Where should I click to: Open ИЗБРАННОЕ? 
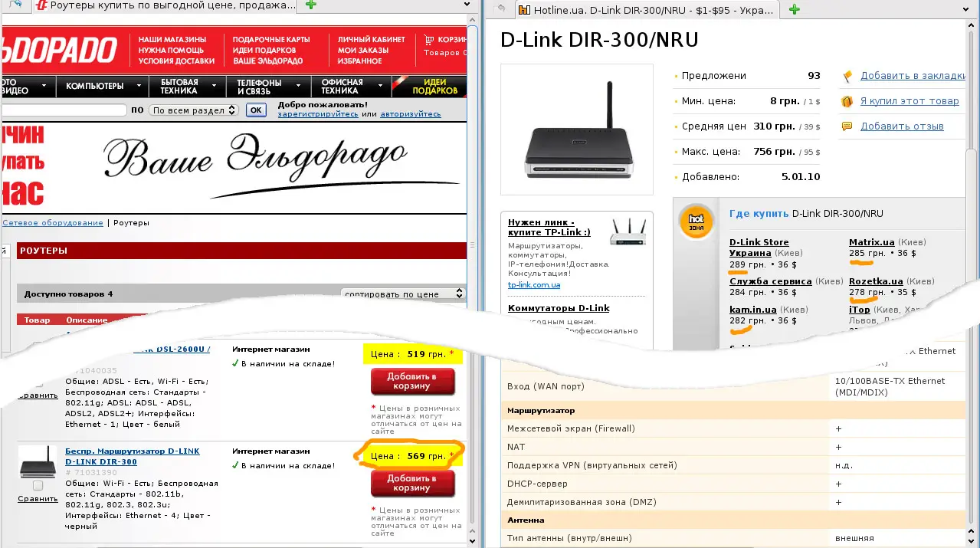tap(359, 61)
